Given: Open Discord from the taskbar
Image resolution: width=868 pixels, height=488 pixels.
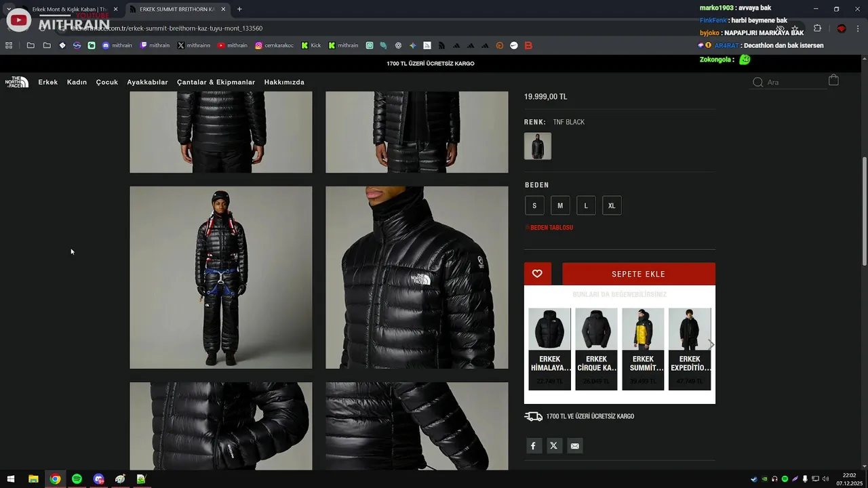Looking at the screenshot, I should (x=99, y=479).
